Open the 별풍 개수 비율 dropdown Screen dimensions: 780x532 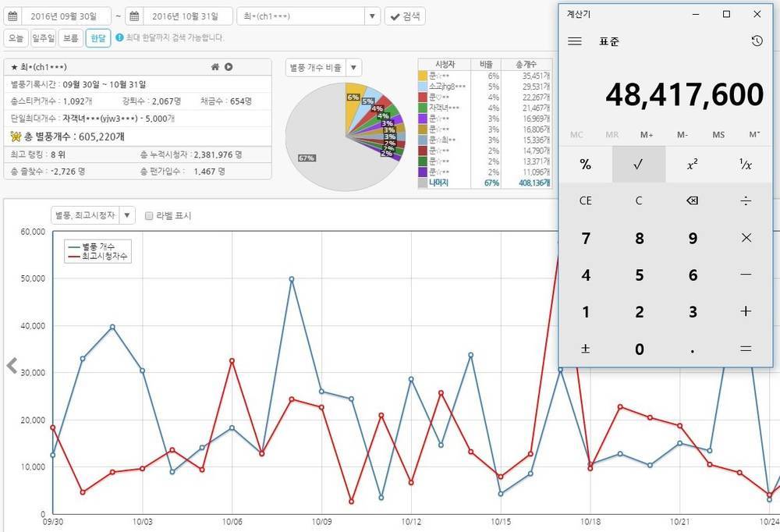354,68
